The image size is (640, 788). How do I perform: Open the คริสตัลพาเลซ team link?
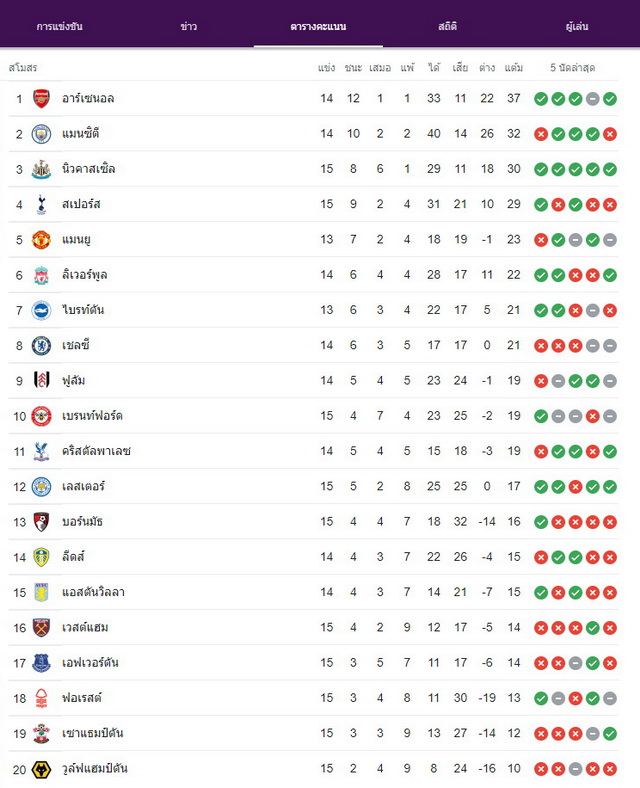[x=96, y=451]
